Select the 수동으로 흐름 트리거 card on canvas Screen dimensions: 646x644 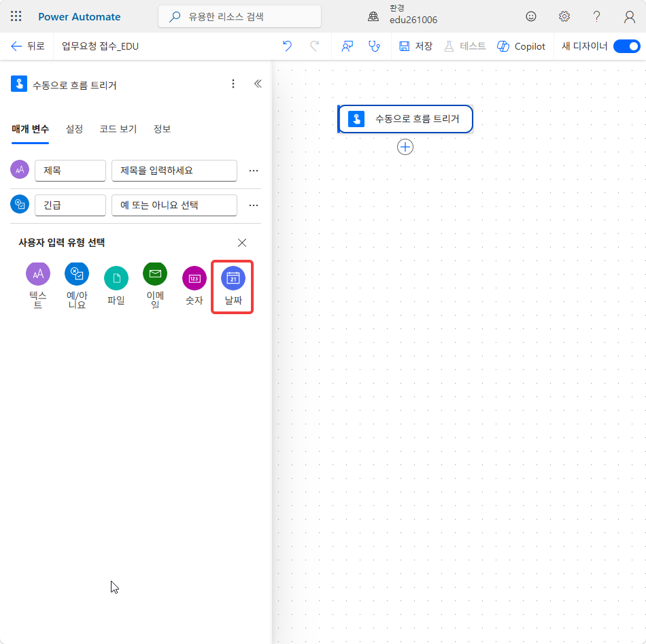pyautogui.click(x=405, y=119)
